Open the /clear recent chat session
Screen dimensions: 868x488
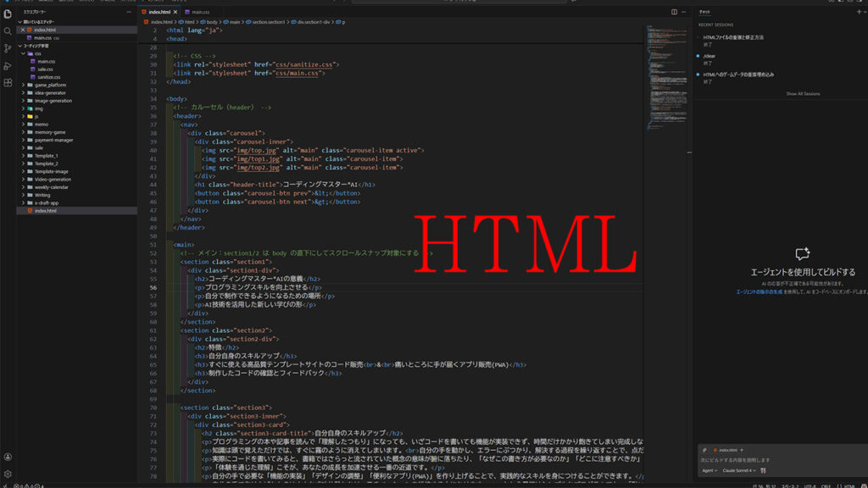(x=712, y=55)
